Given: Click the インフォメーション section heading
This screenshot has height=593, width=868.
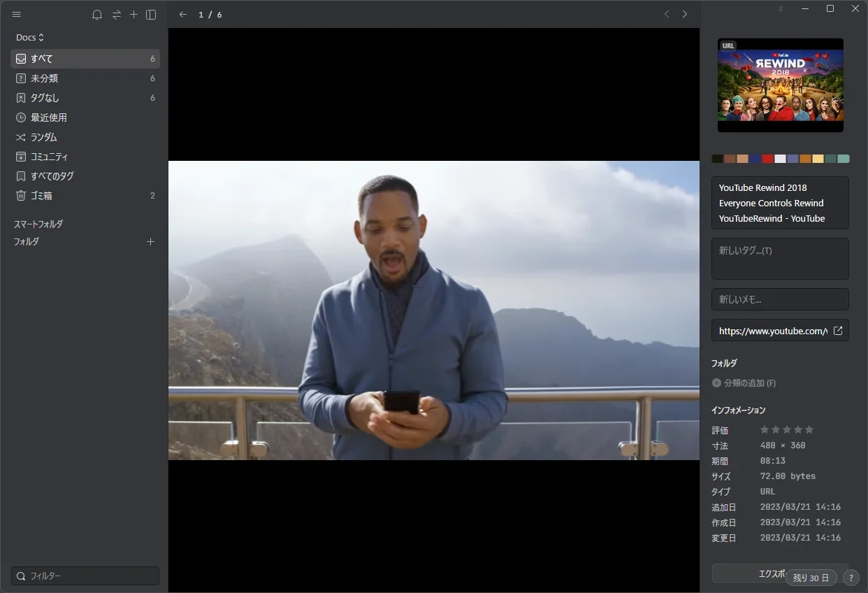Looking at the screenshot, I should (738, 410).
